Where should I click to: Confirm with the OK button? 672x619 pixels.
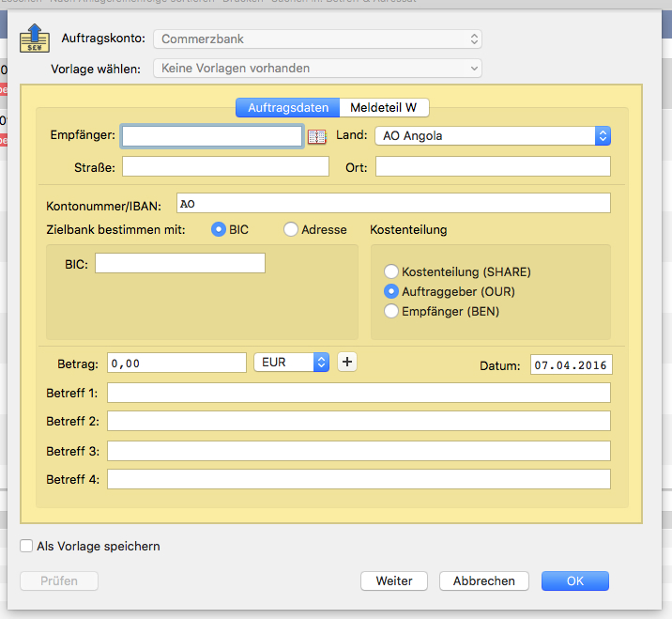(x=574, y=581)
